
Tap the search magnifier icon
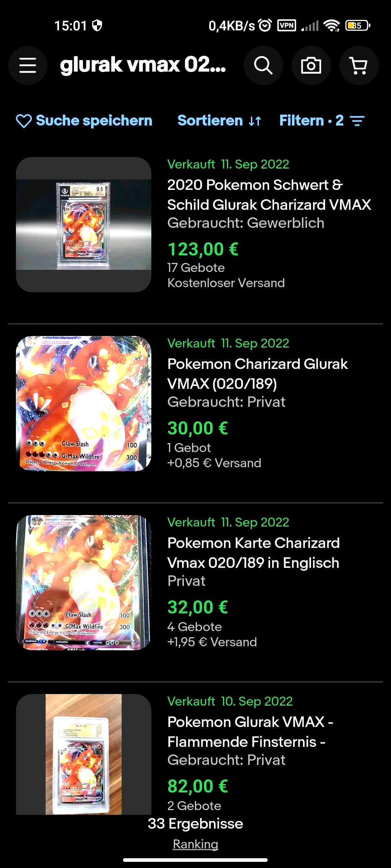[x=263, y=65]
